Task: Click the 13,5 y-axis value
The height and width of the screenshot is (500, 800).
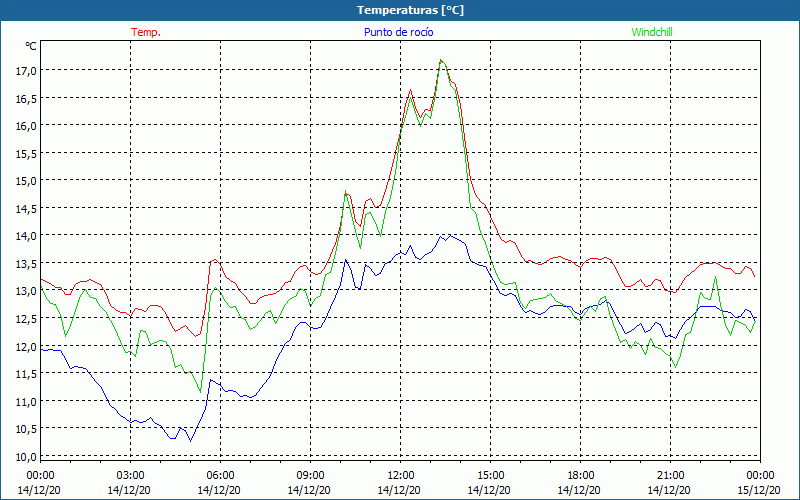Action: click(26, 264)
